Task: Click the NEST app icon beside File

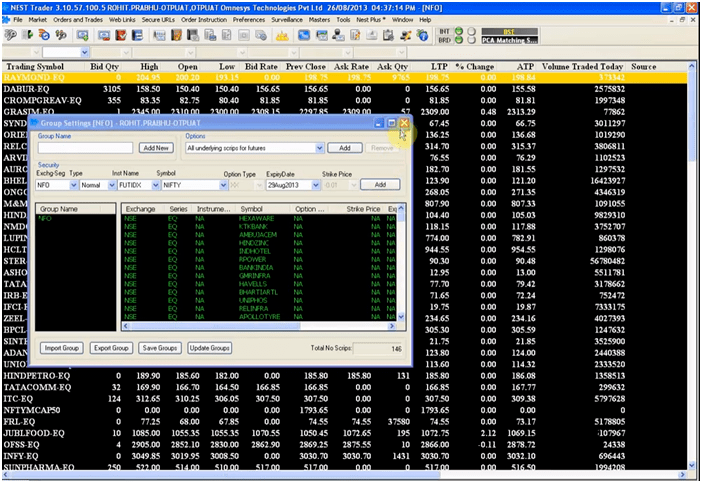Action: coord(6,20)
